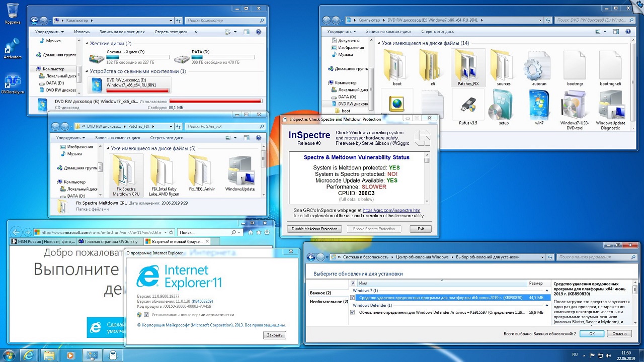644x362 pixels.
Task: Uncheck the KB890830 malicious software removal update
Action: 352,298
